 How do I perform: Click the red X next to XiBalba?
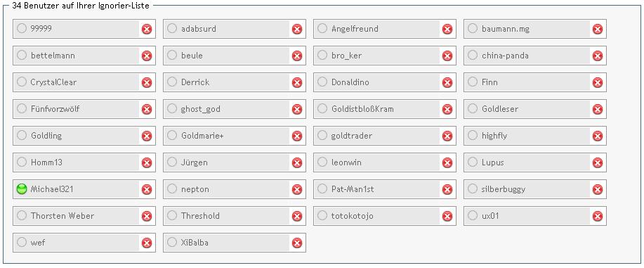click(x=297, y=243)
